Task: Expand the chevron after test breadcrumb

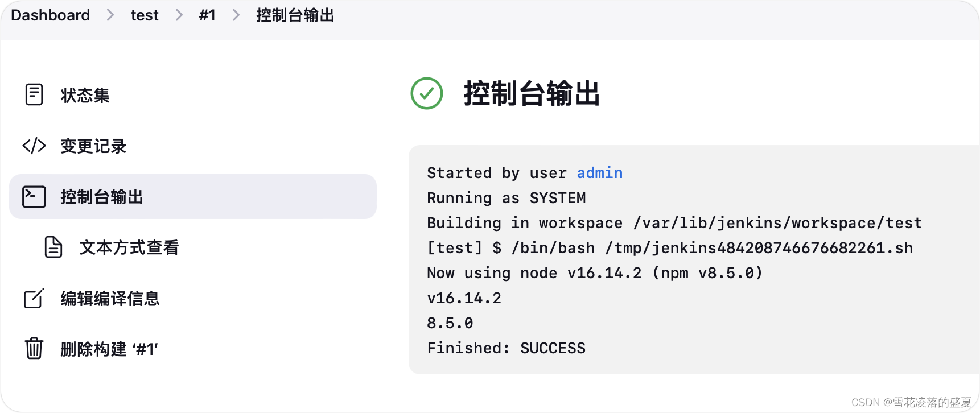Action: 179,15
